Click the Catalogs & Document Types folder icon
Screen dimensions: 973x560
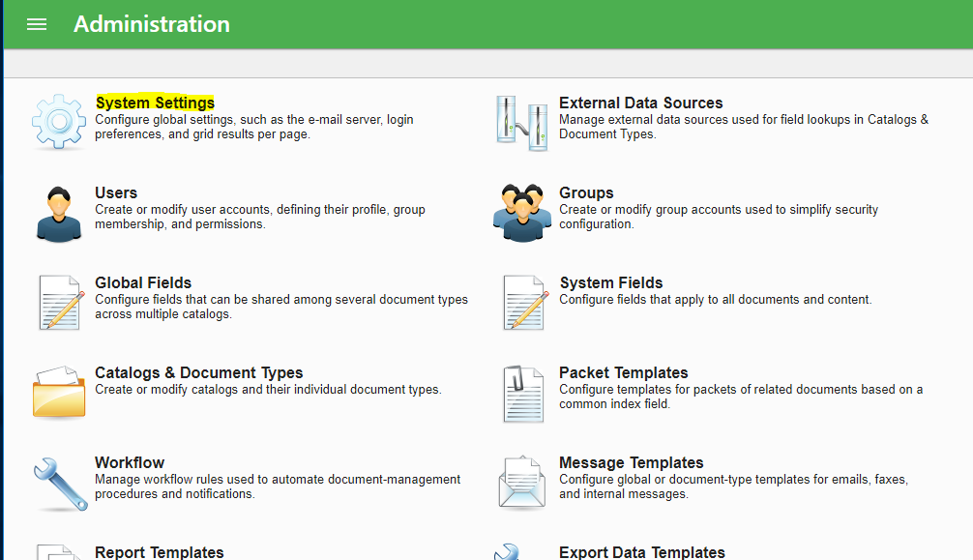pos(59,392)
